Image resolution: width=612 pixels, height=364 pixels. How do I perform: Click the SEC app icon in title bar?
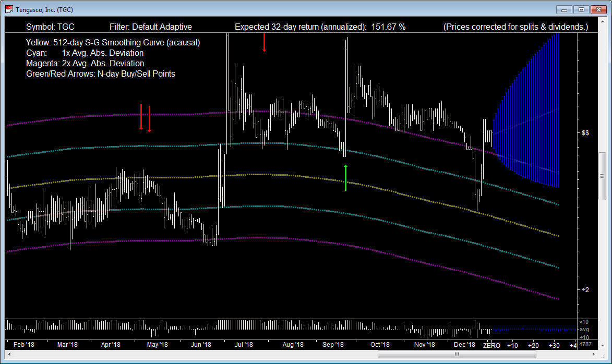point(9,9)
